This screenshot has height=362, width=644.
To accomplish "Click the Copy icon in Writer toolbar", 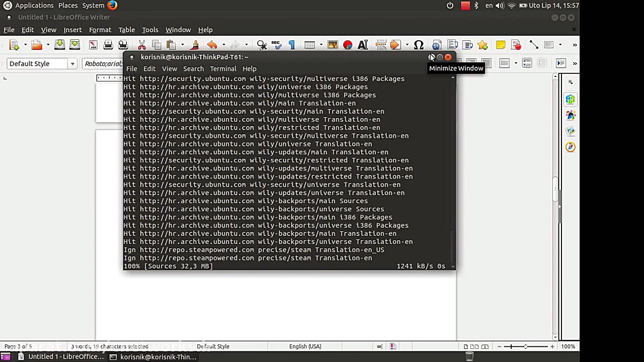I will point(156,45).
